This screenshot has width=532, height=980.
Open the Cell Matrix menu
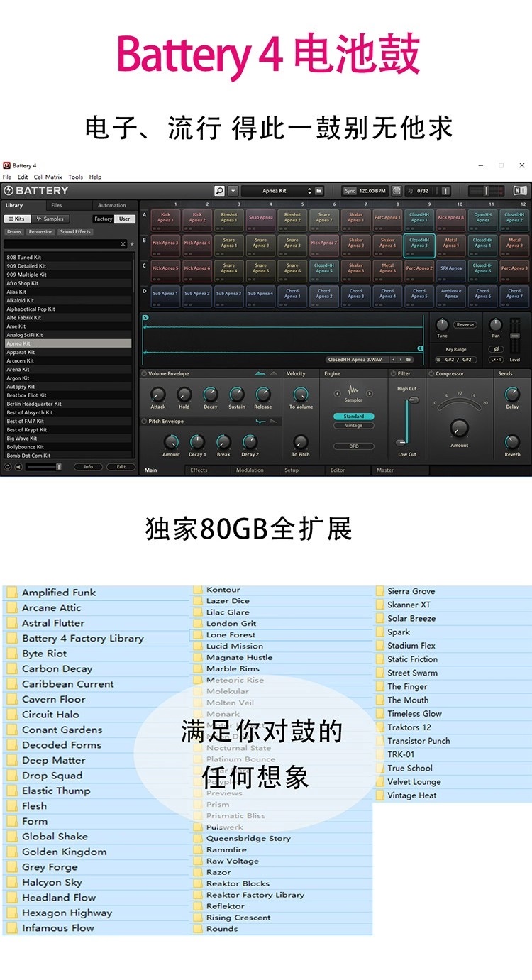(x=48, y=177)
